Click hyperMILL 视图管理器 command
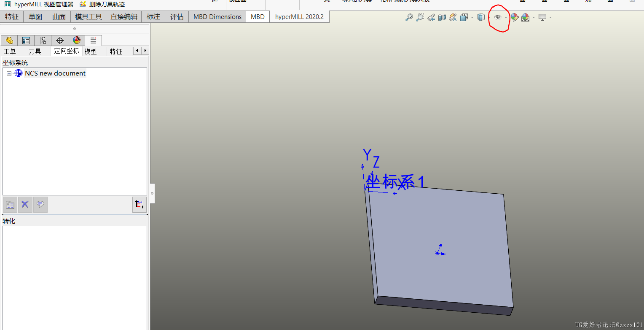 pyautogui.click(x=39, y=4)
